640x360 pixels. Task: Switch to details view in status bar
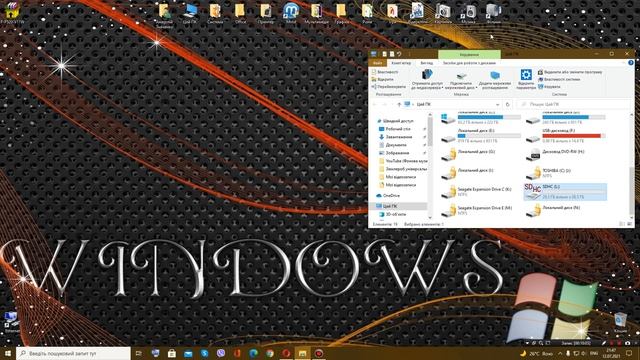[622, 224]
